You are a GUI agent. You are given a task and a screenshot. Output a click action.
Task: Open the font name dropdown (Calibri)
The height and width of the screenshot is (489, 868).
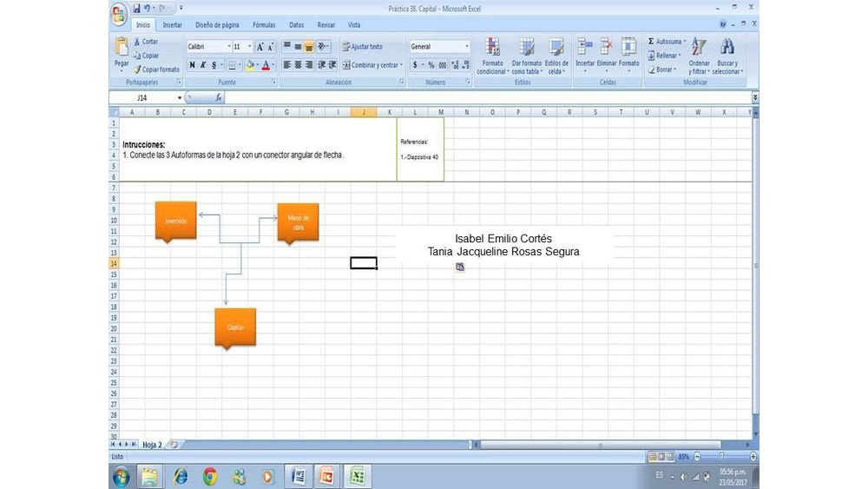click(229, 47)
